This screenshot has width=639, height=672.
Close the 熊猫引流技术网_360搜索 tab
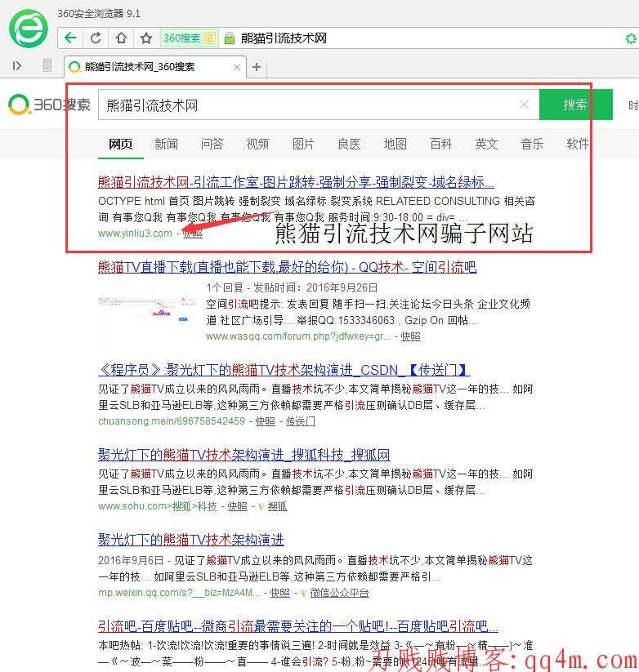pyautogui.click(x=236, y=67)
